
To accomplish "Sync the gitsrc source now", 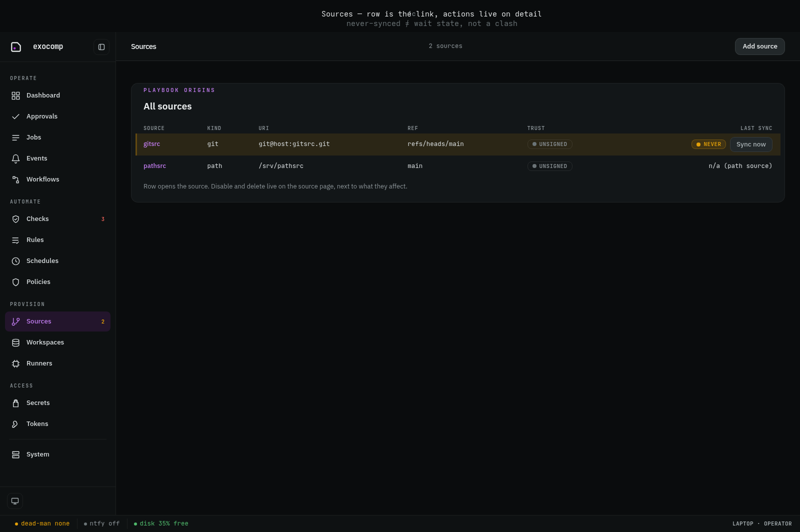I will tap(751, 144).
